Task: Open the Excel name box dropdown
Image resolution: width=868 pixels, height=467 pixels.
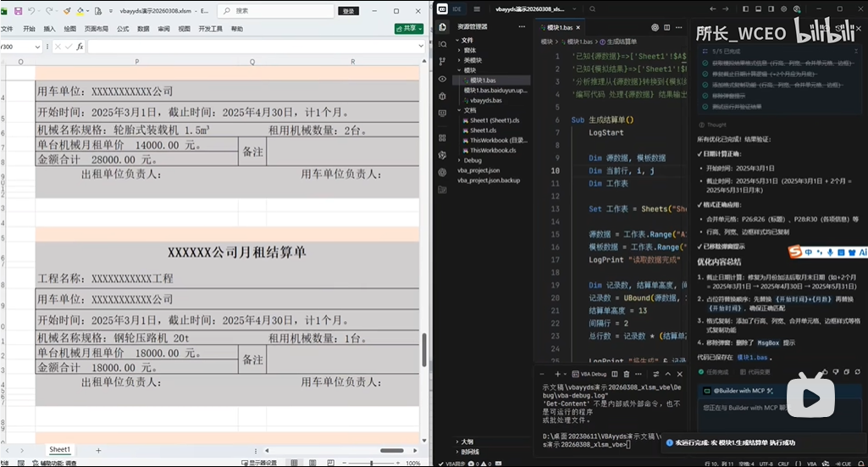Action: click(37, 47)
